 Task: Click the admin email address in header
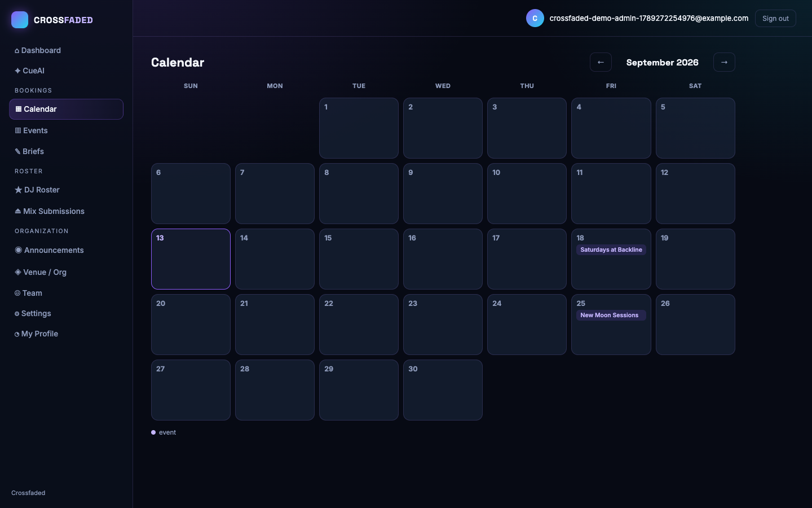coord(649,18)
